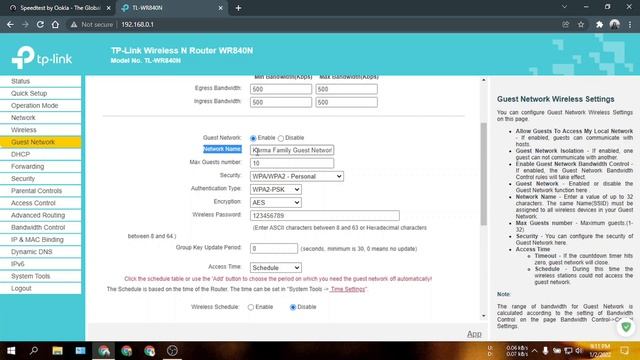Click the Egress Min Bandwidth field
Screen dimensions: 640x360
pos(281,89)
